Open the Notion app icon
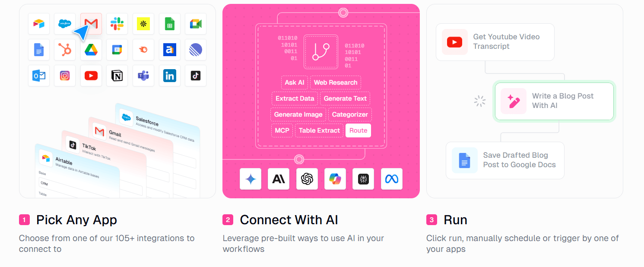 (x=117, y=76)
